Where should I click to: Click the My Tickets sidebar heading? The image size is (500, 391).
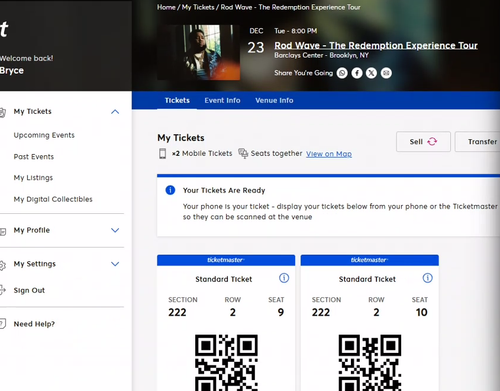tap(33, 111)
